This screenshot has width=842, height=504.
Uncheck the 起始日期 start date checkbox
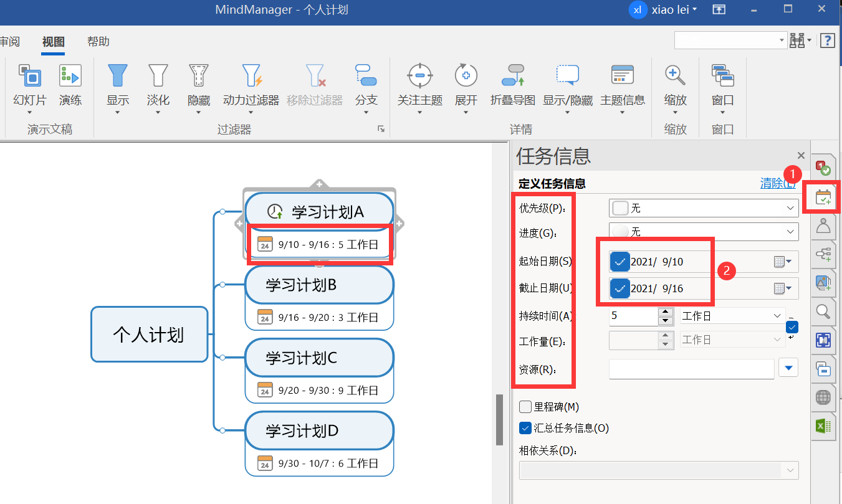(x=620, y=261)
